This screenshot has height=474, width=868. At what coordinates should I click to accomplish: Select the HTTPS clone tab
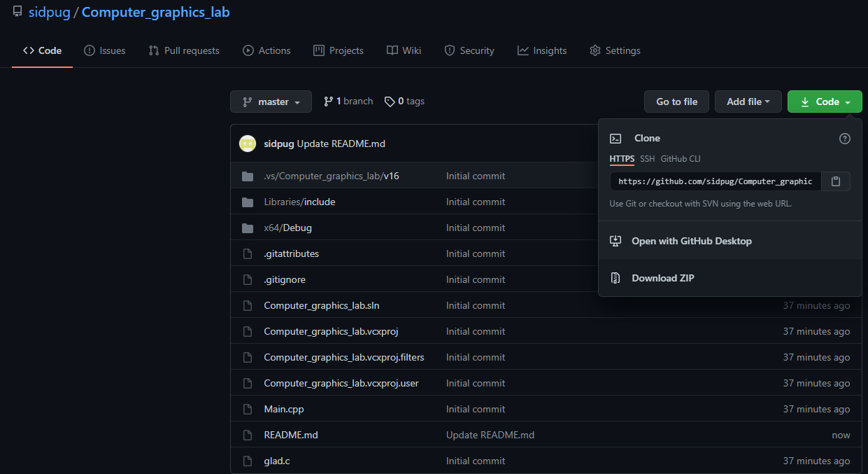[x=622, y=159]
